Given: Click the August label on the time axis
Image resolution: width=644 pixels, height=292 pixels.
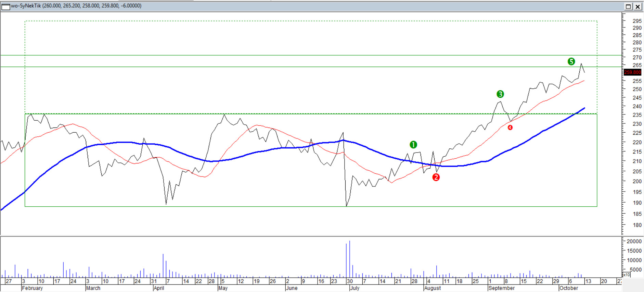Looking at the screenshot, I should tap(433, 288).
